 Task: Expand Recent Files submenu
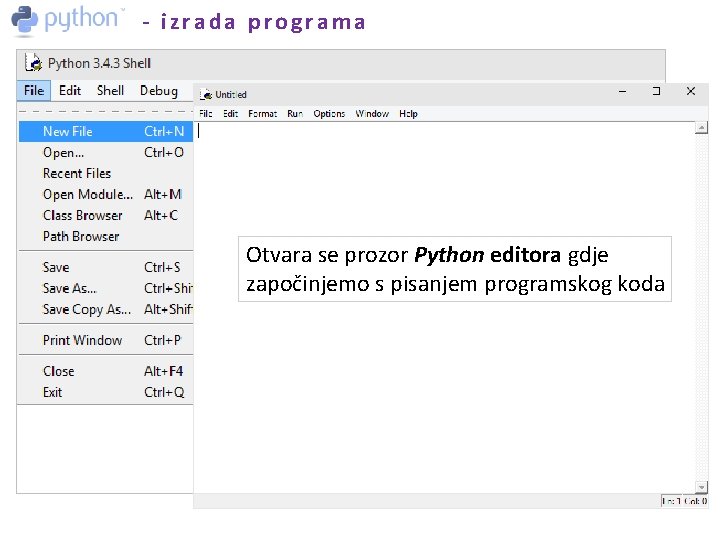[106, 173]
